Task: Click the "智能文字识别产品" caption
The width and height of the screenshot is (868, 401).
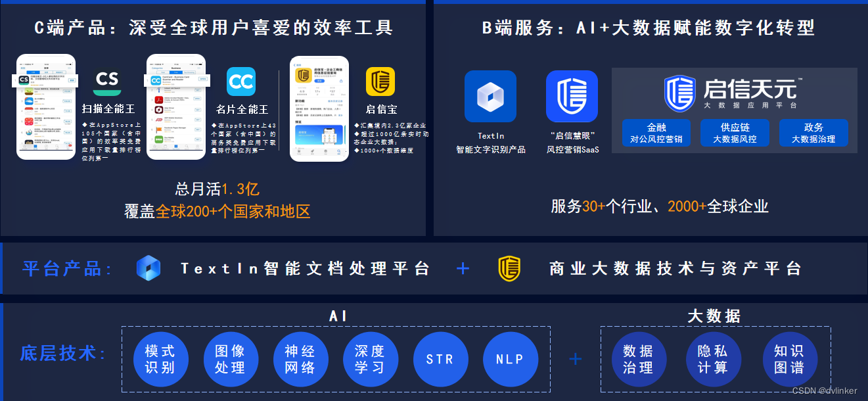Action: point(491,150)
